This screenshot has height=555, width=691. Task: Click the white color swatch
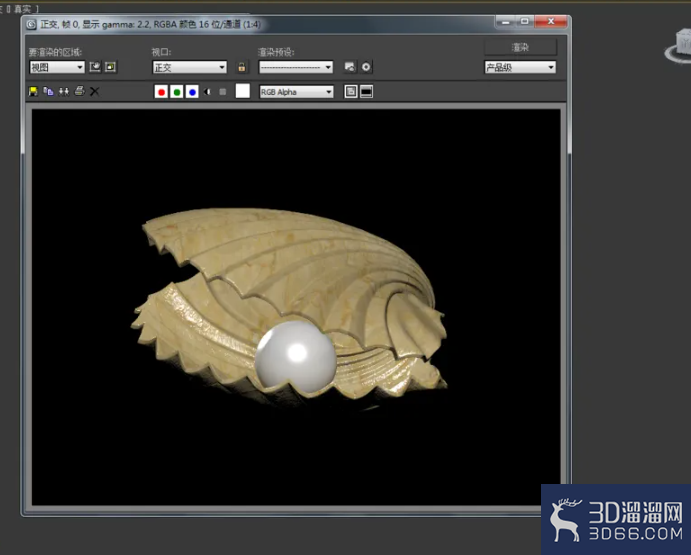tap(242, 91)
